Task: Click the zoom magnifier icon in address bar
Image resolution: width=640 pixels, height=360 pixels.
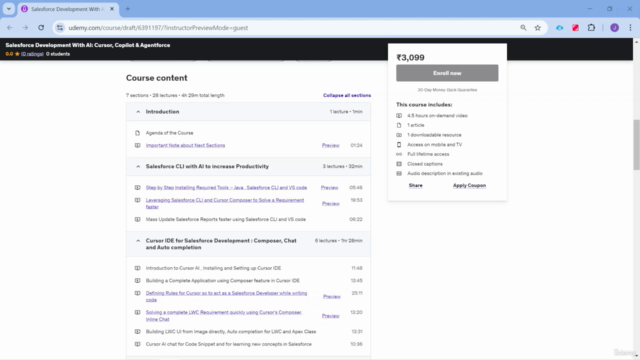Action: point(523,28)
